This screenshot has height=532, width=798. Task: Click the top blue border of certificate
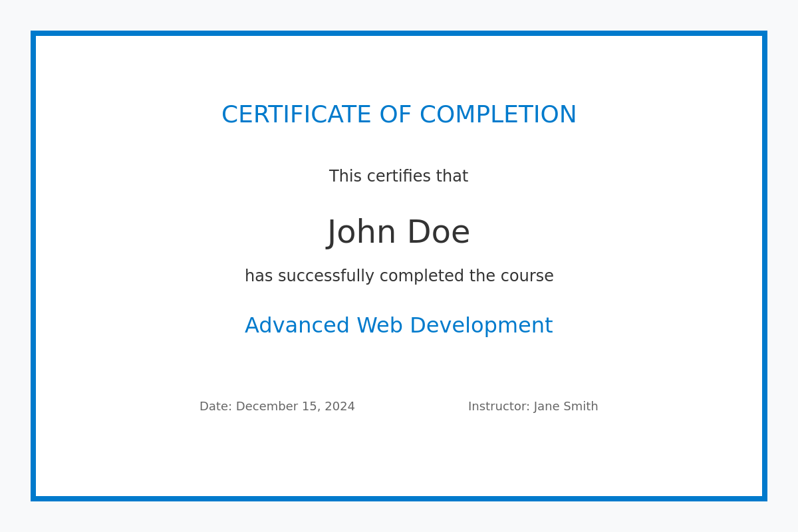pos(399,33)
